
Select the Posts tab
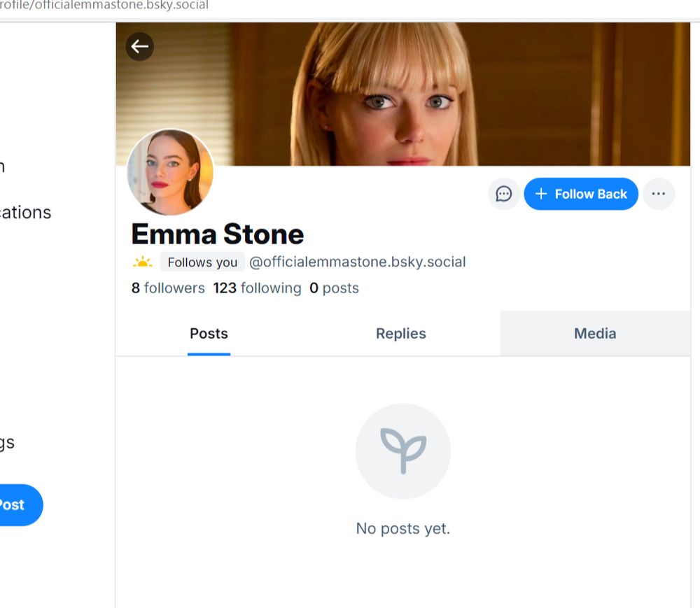click(209, 334)
